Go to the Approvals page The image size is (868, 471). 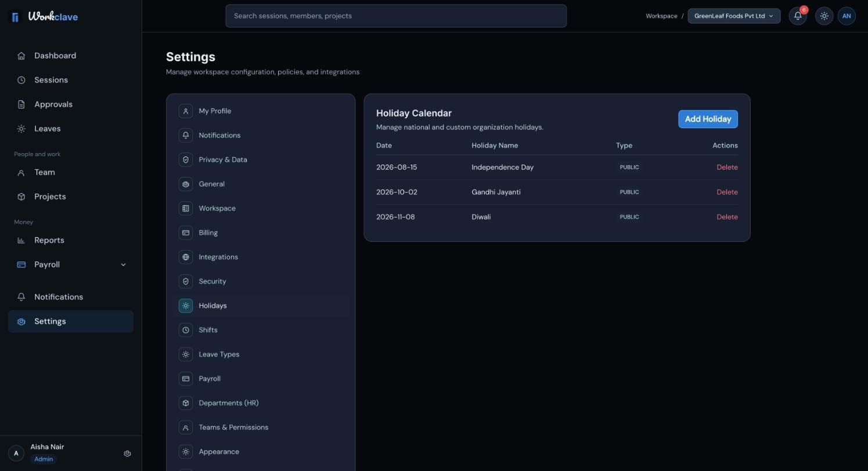click(x=71, y=104)
